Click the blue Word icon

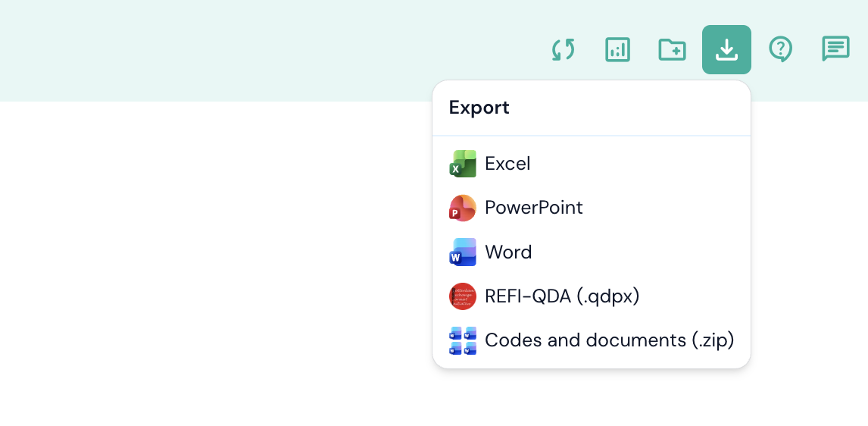463,252
